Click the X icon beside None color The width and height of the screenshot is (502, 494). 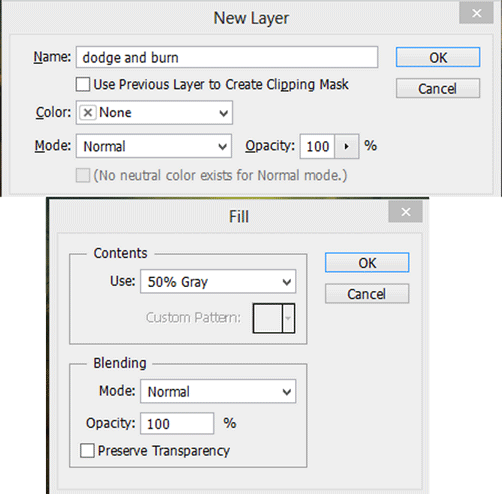pos(88,113)
